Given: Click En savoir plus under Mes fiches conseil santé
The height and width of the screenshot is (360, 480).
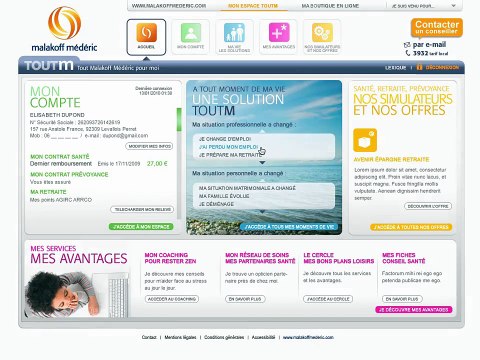Looking at the screenshot, I should coord(402,299).
